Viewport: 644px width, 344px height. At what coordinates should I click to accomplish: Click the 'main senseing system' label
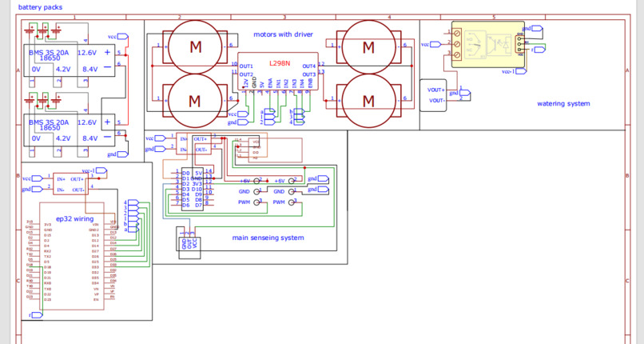coord(268,238)
